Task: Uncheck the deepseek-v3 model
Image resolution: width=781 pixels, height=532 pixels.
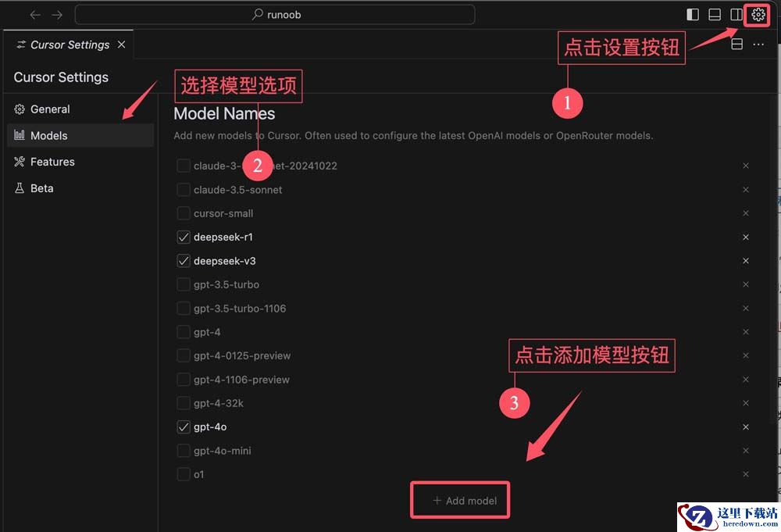Action: coord(184,260)
